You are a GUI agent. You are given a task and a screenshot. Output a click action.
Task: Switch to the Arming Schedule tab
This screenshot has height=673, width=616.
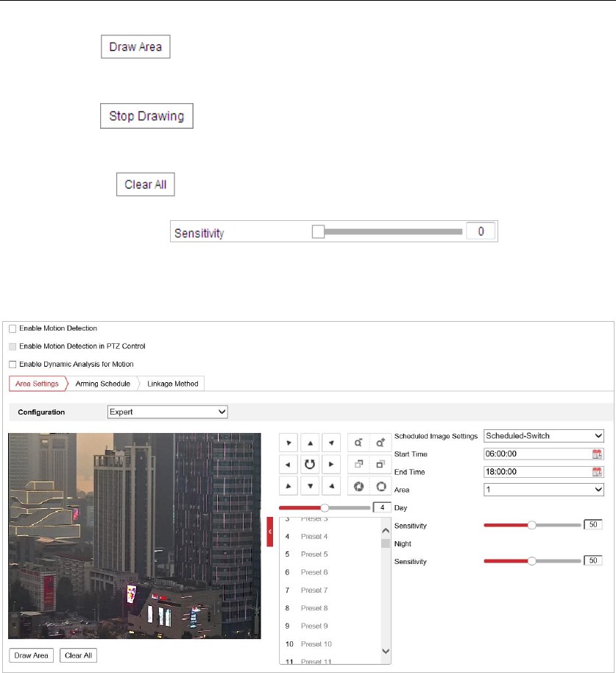coord(102,384)
